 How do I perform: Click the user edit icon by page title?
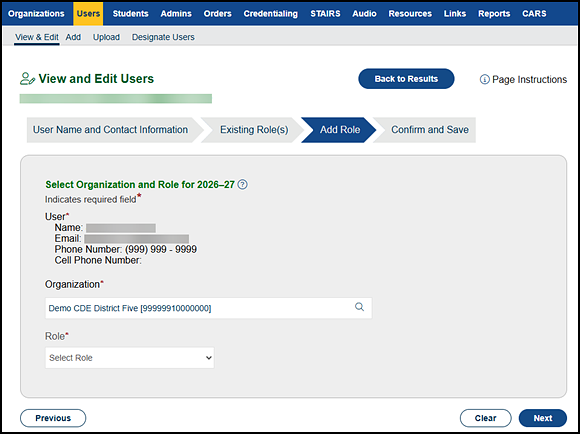pyautogui.click(x=27, y=79)
